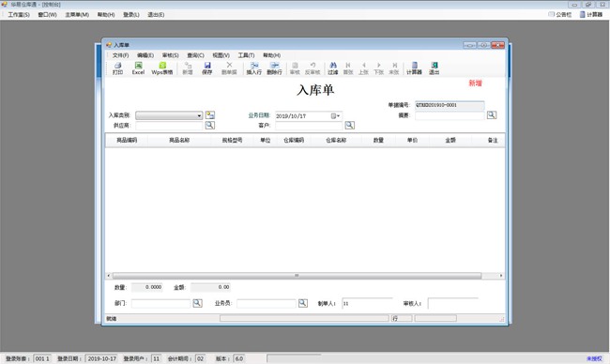Click the Wps表格 toolbar icon

(x=162, y=68)
